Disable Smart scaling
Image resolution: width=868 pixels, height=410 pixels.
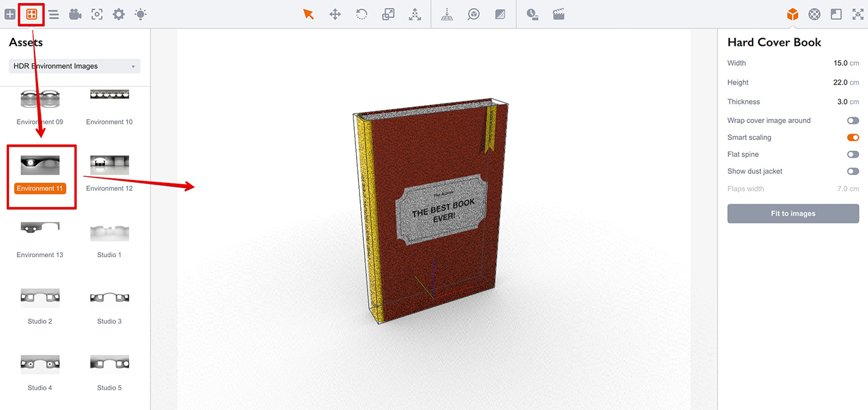click(x=853, y=137)
